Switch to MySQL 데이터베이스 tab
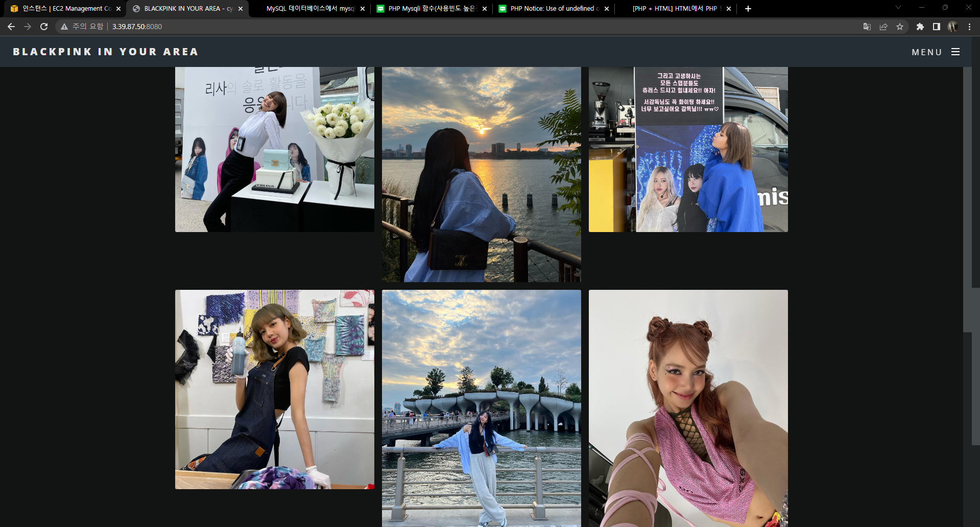 [x=310, y=9]
